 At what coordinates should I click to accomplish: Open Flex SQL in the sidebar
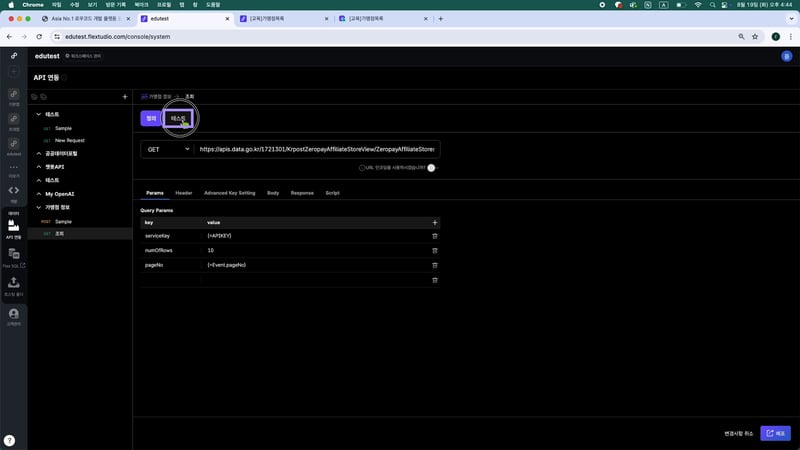pyautogui.click(x=14, y=257)
